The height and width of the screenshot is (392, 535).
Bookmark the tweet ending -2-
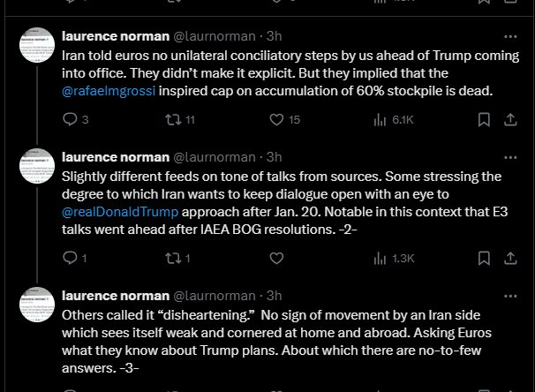485,258
